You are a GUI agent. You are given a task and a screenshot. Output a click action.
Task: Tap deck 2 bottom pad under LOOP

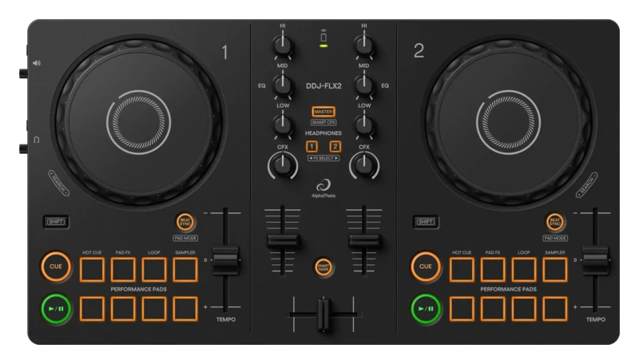click(x=524, y=309)
